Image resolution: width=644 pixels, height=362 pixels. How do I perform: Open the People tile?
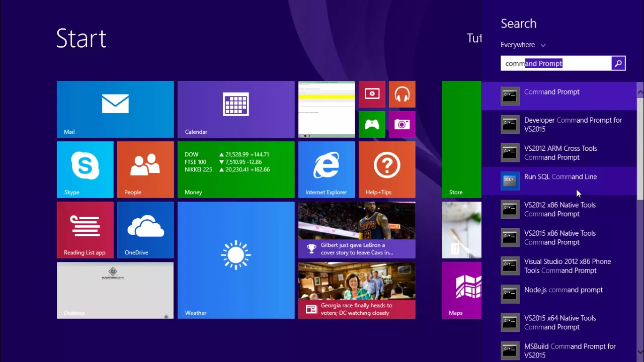pyautogui.click(x=145, y=169)
